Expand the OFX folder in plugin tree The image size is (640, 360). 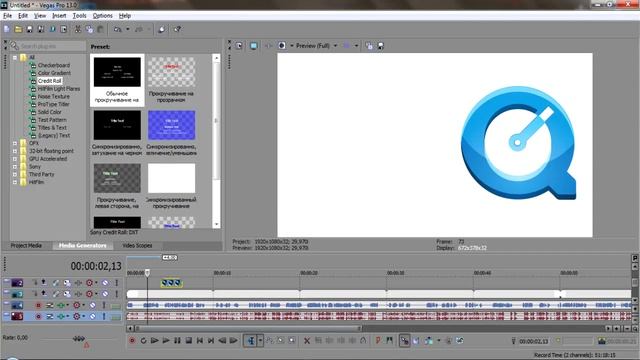click(15, 143)
